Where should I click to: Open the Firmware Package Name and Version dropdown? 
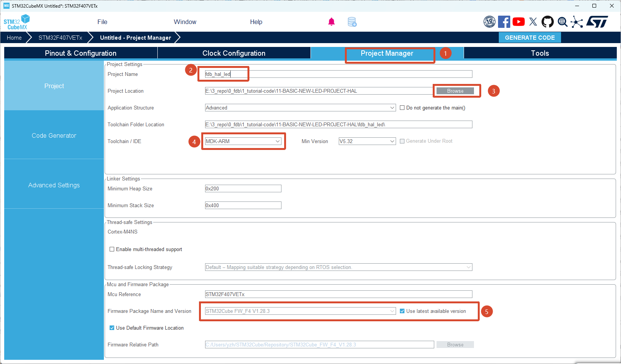point(300,311)
